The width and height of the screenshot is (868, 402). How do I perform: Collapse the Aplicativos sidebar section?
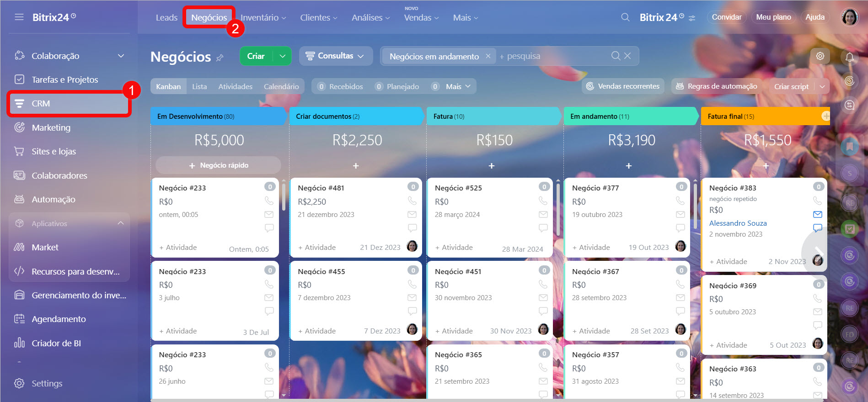click(121, 223)
